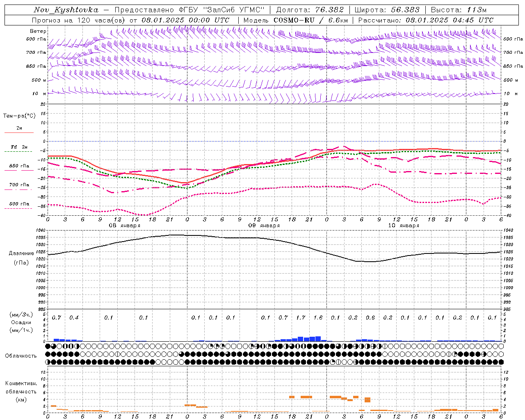The height and width of the screenshot is (420, 525).
Task: Click the 700 гПа temperature legend entry
Action: click(x=19, y=185)
